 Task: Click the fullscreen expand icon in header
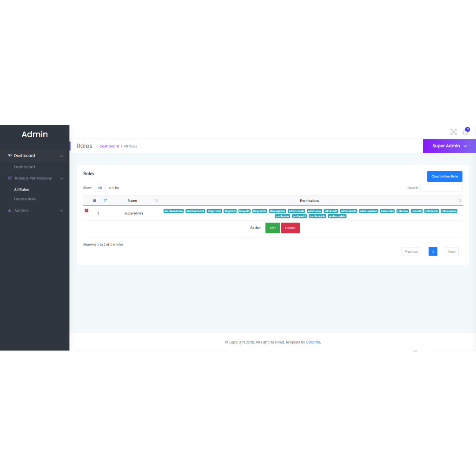coord(454,132)
